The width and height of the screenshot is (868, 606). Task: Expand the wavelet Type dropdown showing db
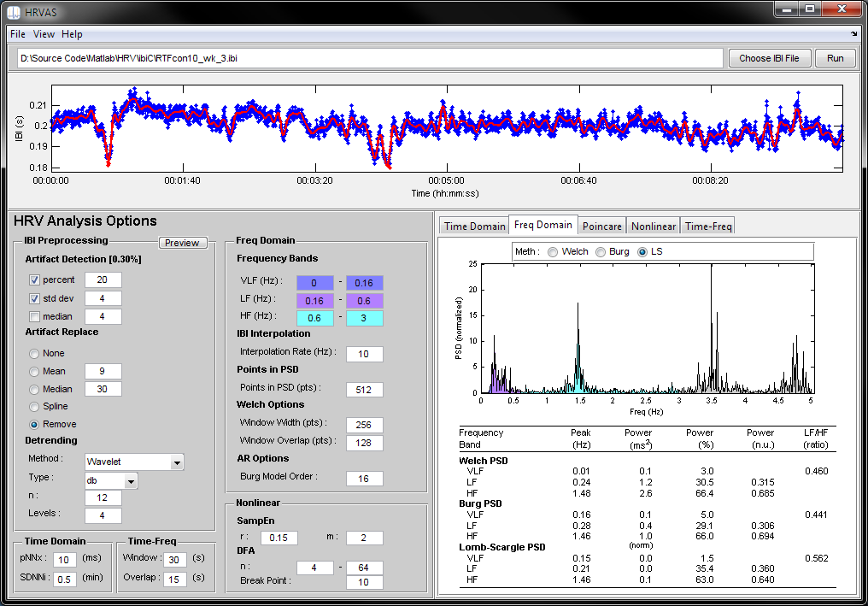(x=111, y=481)
